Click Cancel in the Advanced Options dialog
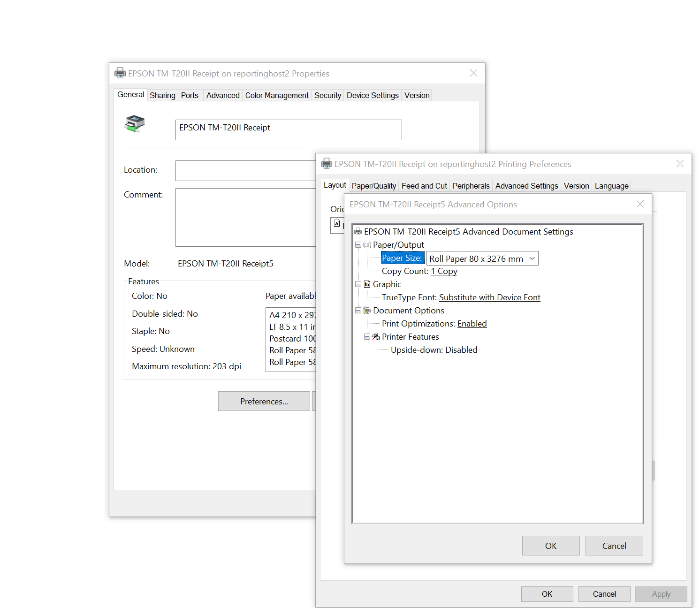 point(614,546)
